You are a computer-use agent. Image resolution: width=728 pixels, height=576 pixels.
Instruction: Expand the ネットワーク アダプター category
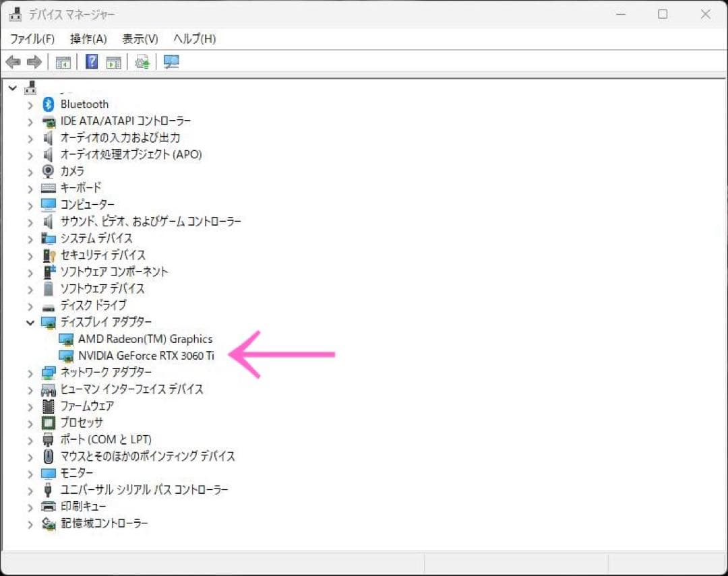click(x=30, y=372)
